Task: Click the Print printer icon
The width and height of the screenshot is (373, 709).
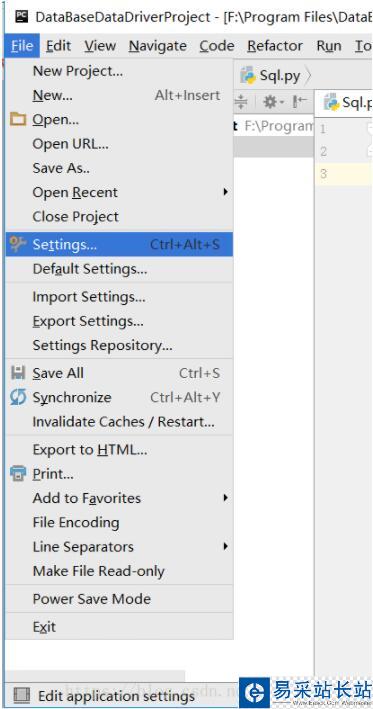Action: 18,474
